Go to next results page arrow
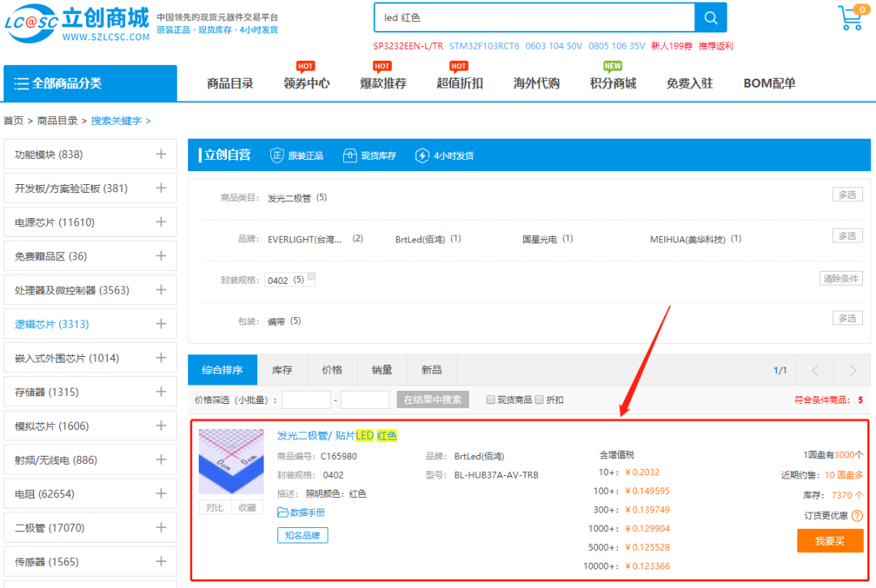 852,370
